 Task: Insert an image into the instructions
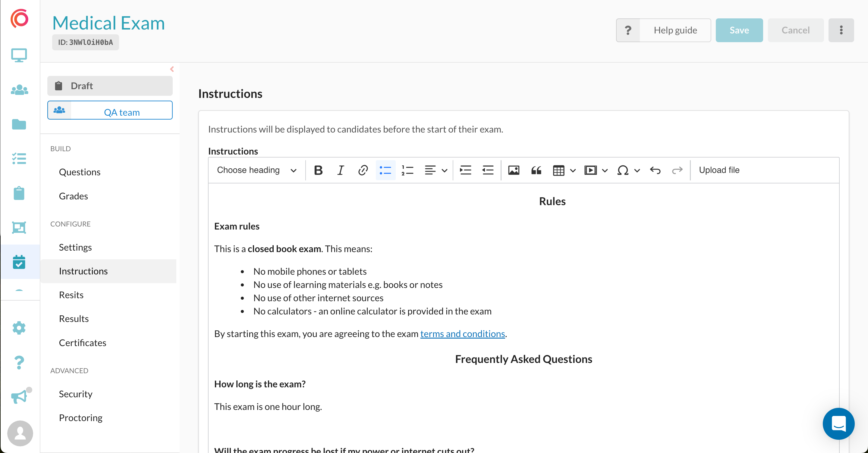pos(514,170)
